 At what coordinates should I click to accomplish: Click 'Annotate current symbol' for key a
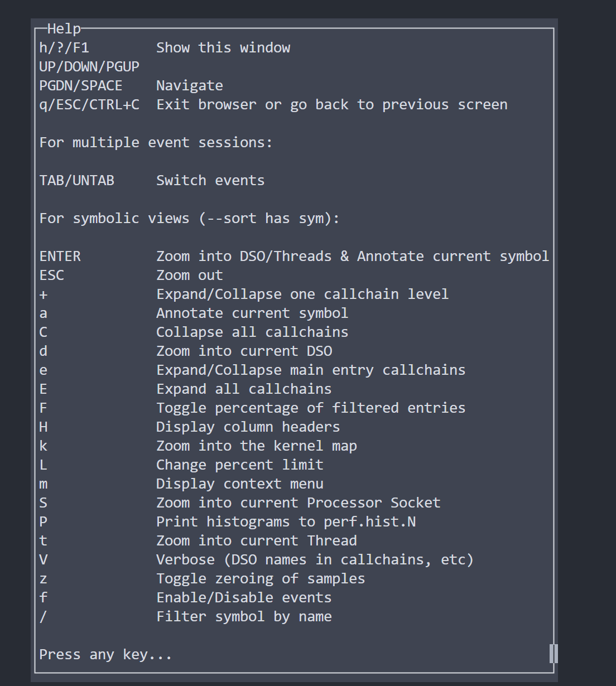click(252, 313)
